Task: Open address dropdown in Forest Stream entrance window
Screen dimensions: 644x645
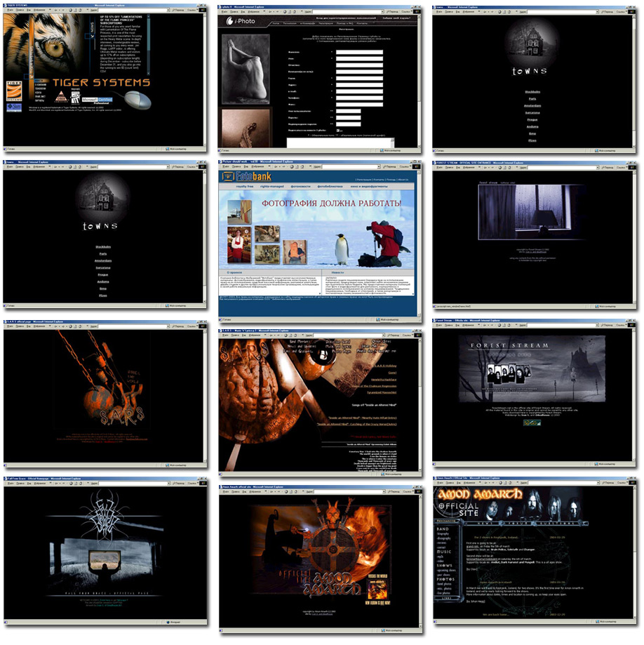Action: coord(598,168)
